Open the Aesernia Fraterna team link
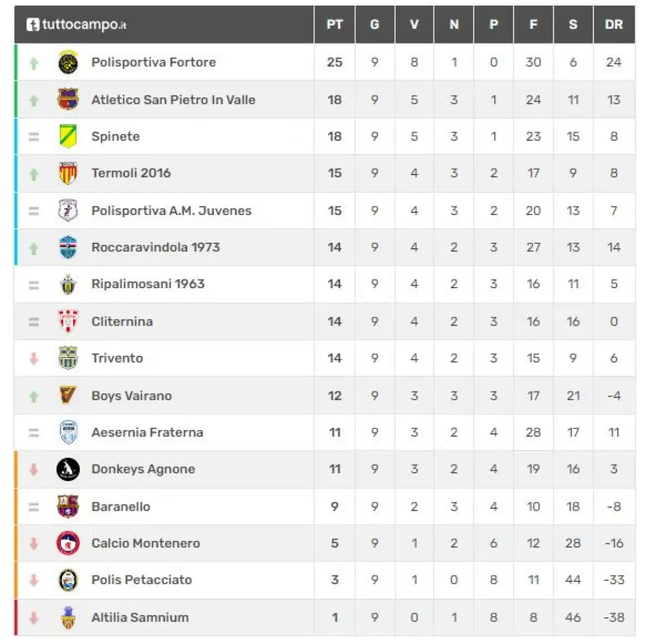Screen dimensions: 646x644 147,433
